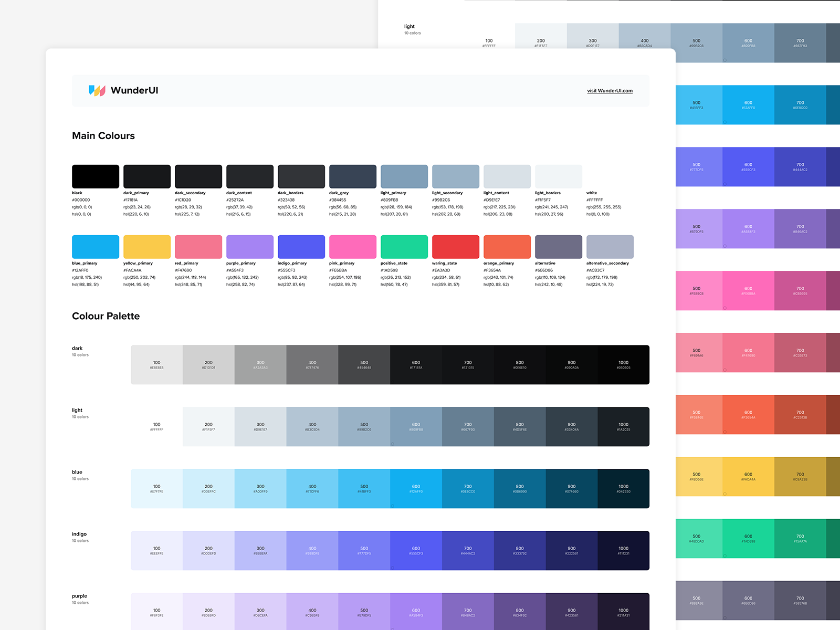
Task: Select the yellow_primary swatch
Action: 147,247
